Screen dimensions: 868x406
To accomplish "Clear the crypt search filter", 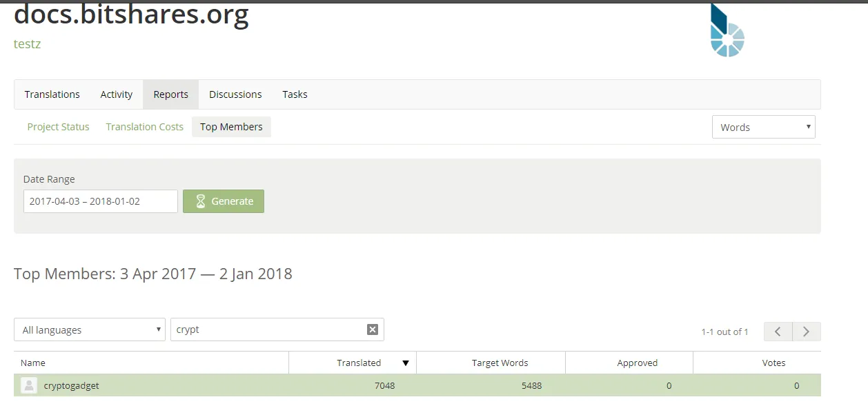I will pos(373,329).
